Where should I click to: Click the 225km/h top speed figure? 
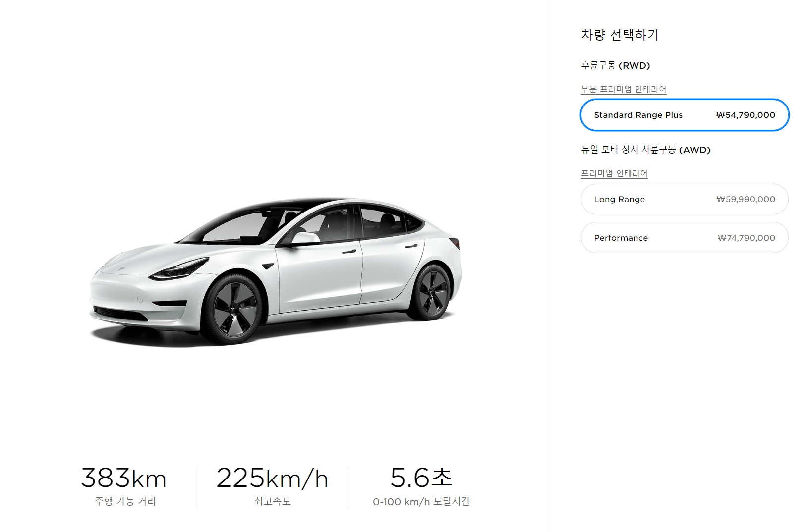(272, 479)
